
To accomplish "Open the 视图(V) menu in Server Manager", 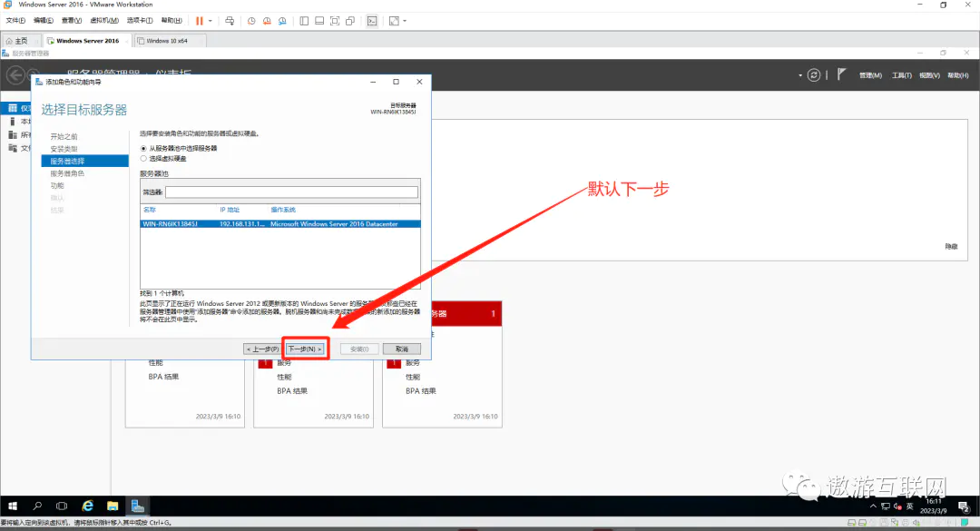I will 929,75.
